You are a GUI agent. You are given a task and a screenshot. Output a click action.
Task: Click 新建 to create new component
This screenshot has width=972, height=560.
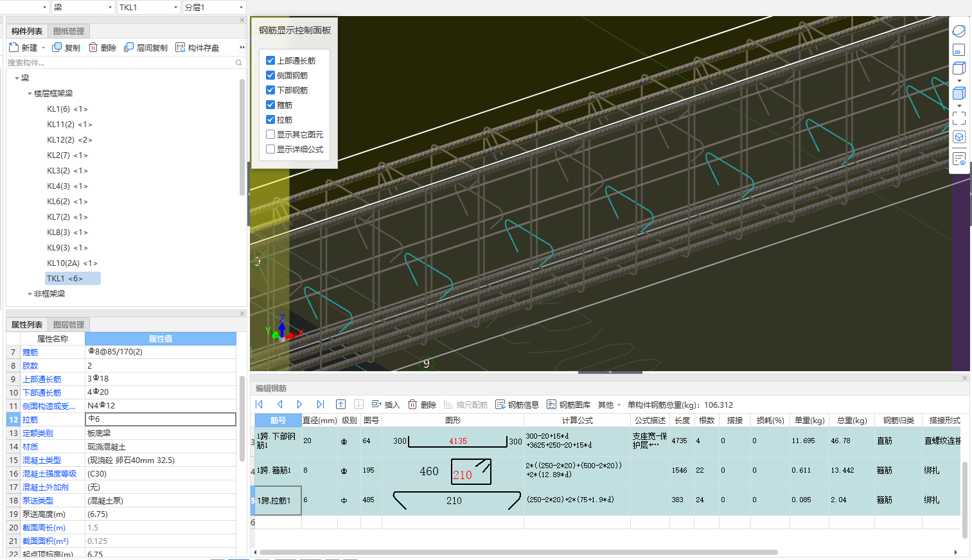tap(23, 48)
